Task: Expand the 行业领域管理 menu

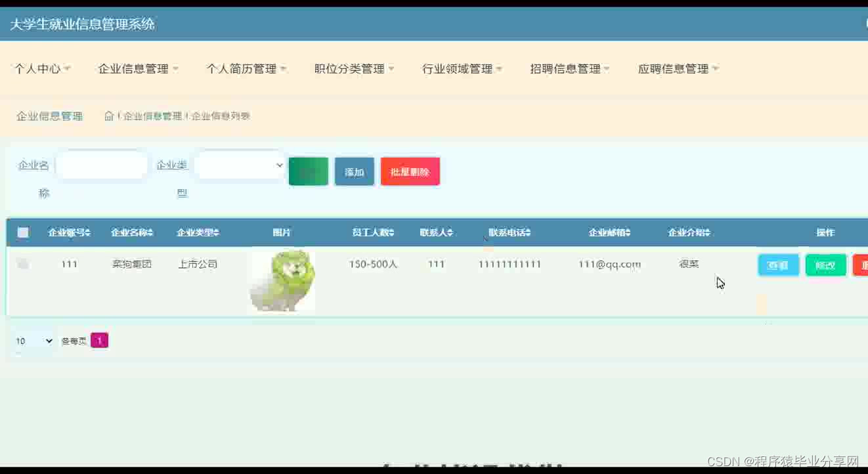Action: click(462, 69)
